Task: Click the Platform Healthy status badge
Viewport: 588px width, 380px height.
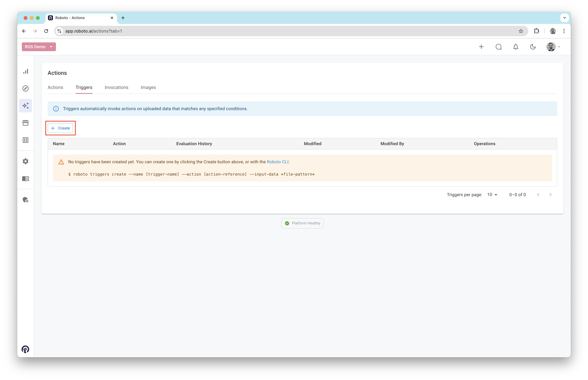Action: (302, 223)
